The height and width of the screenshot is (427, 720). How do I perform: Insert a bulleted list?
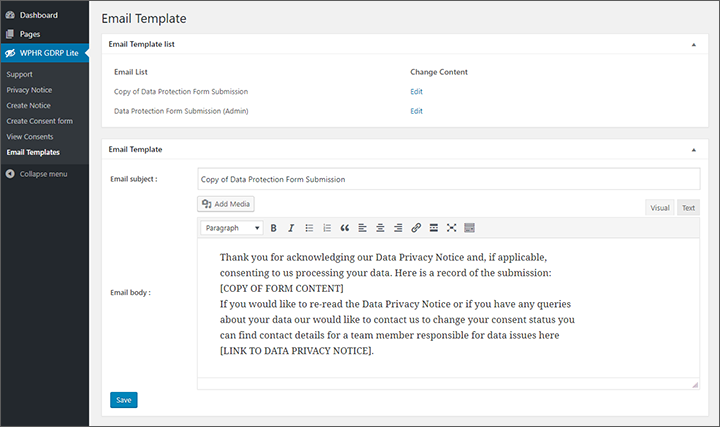coord(309,228)
